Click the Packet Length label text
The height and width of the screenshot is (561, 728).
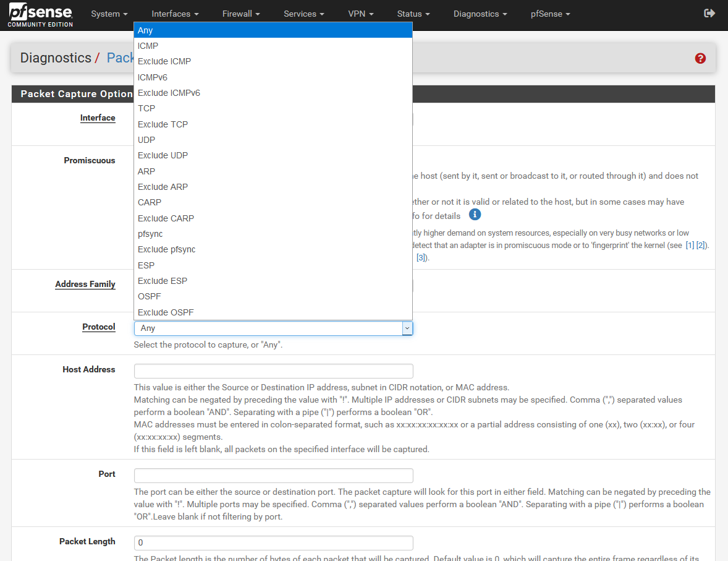click(87, 541)
